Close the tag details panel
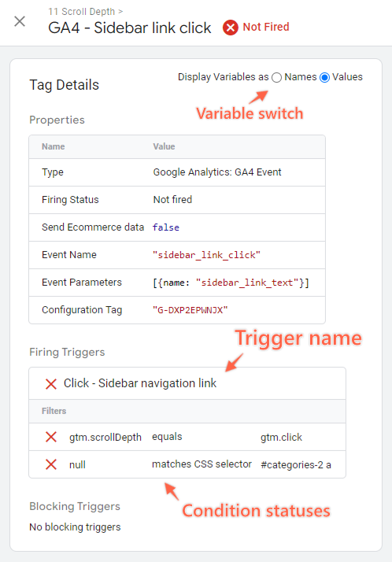The height and width of the screenshot is (562, 392). pos(20,21)
